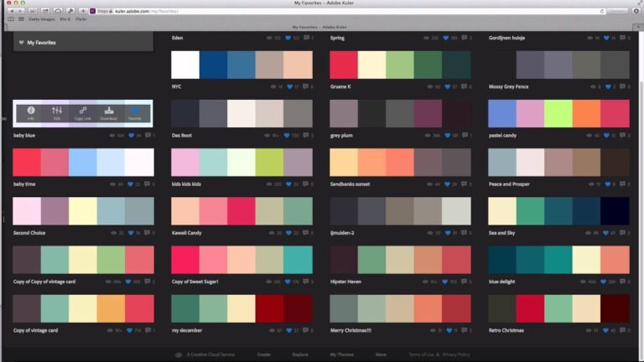Image resolution: width=644 pixels, height=362 pixels.
Task: Open the Terms of Use link
Action: tap(421, 354)
